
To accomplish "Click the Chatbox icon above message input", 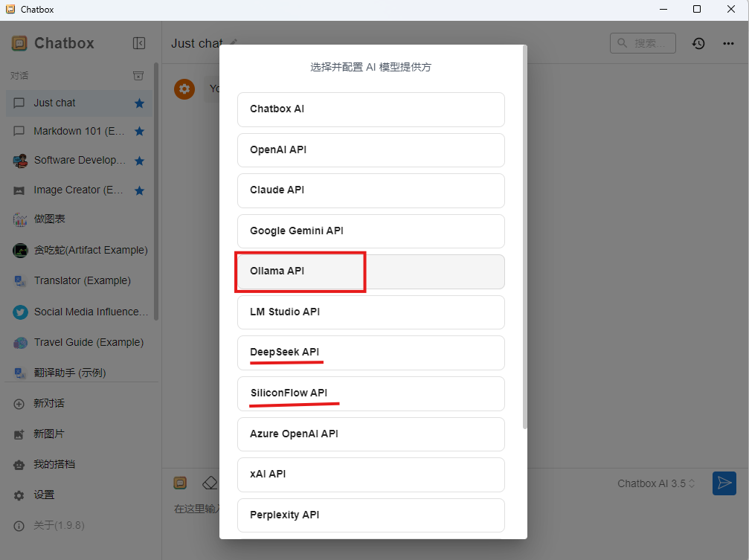I will (180, 483).
